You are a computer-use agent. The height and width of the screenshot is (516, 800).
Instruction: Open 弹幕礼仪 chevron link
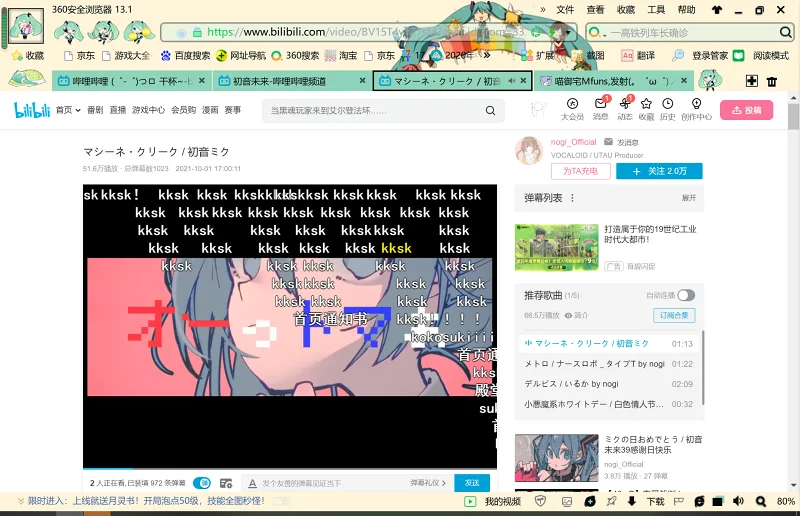click(x=428, y=483)
